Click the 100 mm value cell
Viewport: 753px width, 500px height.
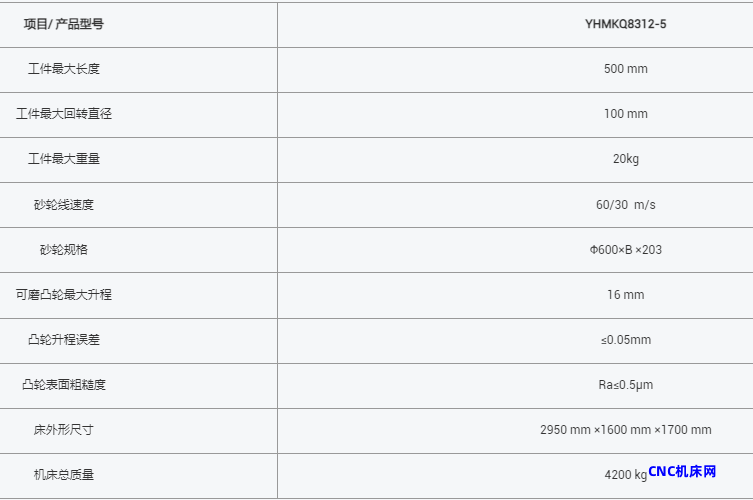click(x=625, y=114)
